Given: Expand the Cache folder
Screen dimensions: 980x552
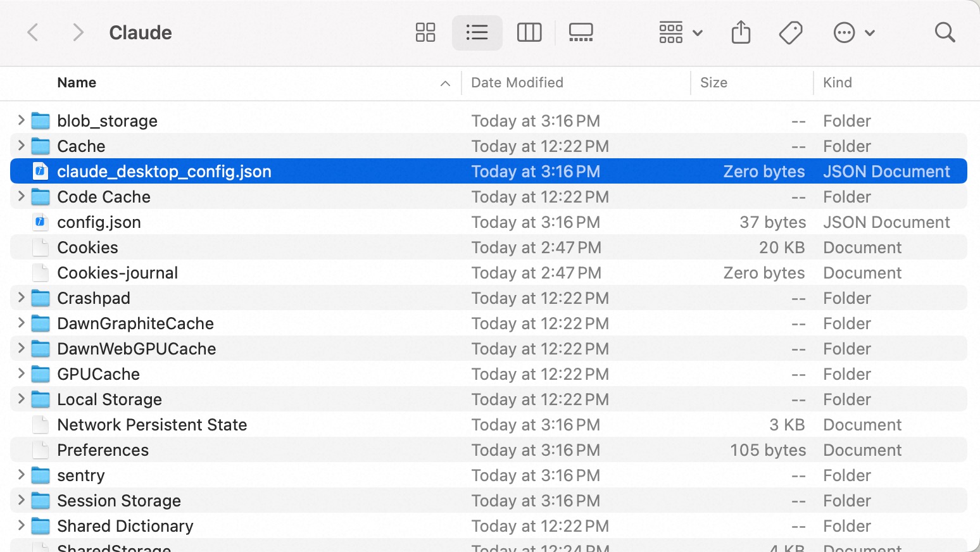Looking at the screenshot, I should (21, 146).
